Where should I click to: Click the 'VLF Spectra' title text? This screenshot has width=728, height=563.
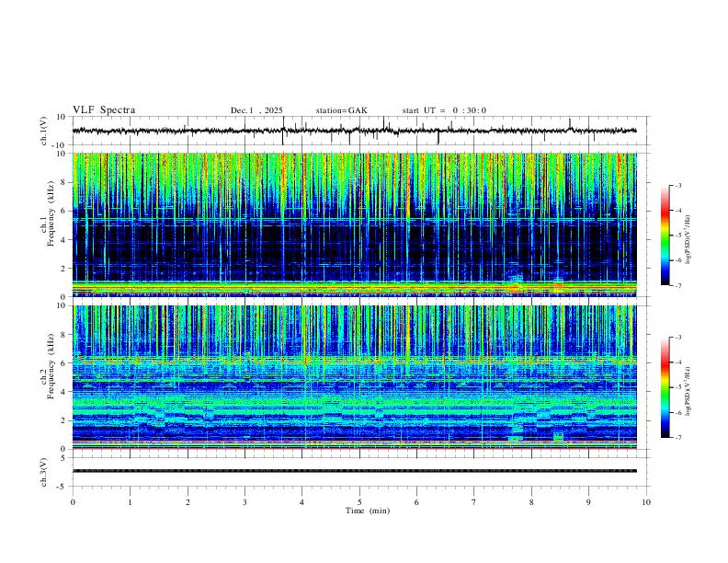pos(104,109)
